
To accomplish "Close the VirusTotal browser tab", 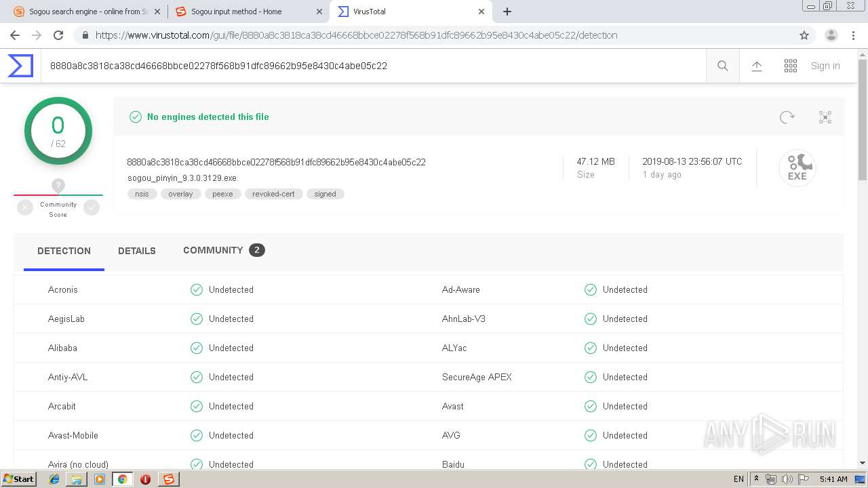I will click(x=481, y=12).
